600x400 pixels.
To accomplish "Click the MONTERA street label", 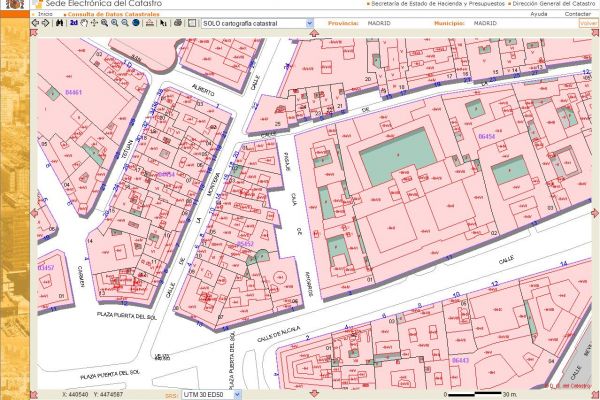I will pos(212,184).
